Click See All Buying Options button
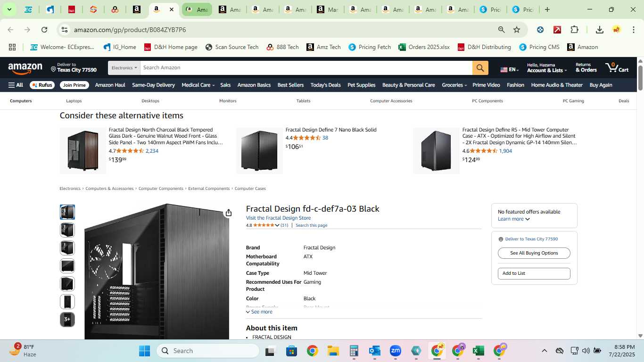Image resolution: width=644 pixels, height=362 pixels. (534, 253)
